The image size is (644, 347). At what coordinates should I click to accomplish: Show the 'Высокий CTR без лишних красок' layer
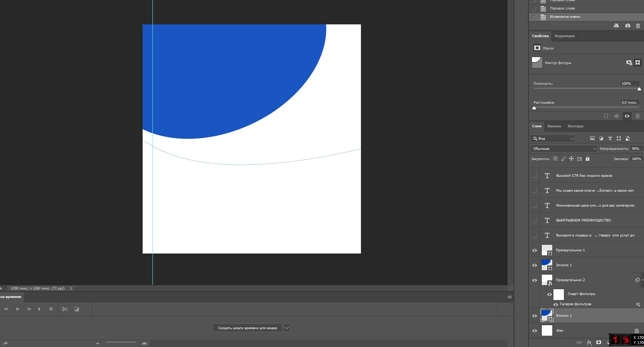(534, 175)
